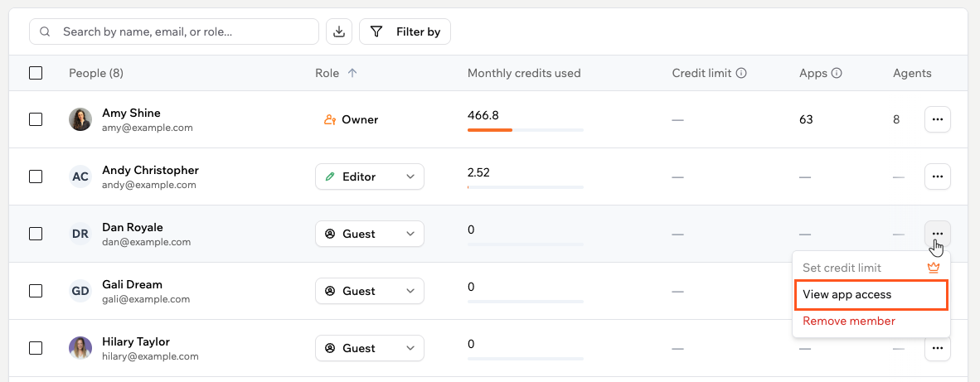Open Dan Royale's Guest role dropdown

[370, 234]
